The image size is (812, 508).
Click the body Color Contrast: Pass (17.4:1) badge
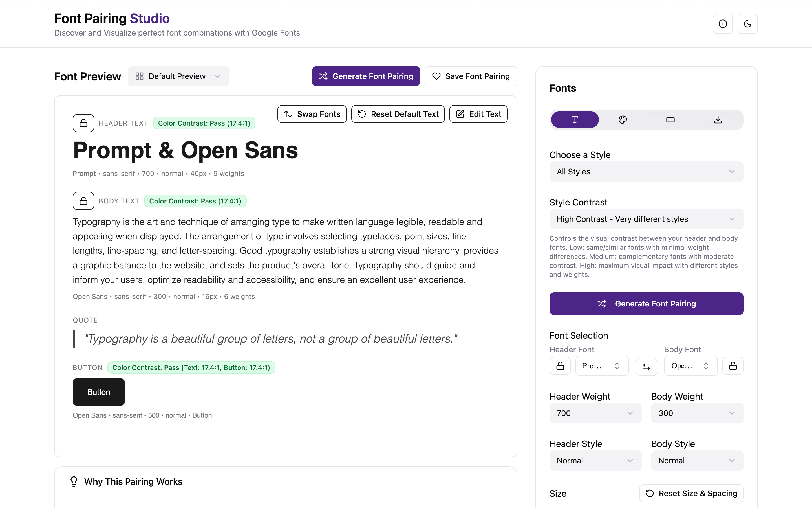(195, 201)
